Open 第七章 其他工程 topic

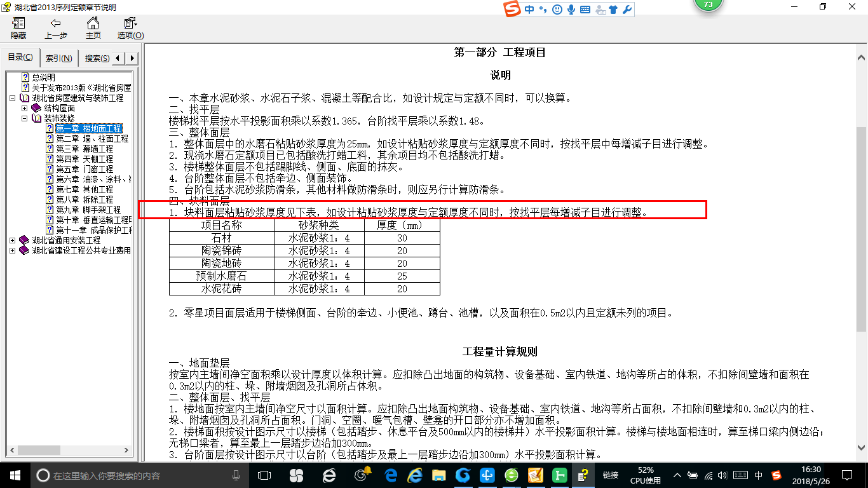pyautogui.click(x=85, y=189)
